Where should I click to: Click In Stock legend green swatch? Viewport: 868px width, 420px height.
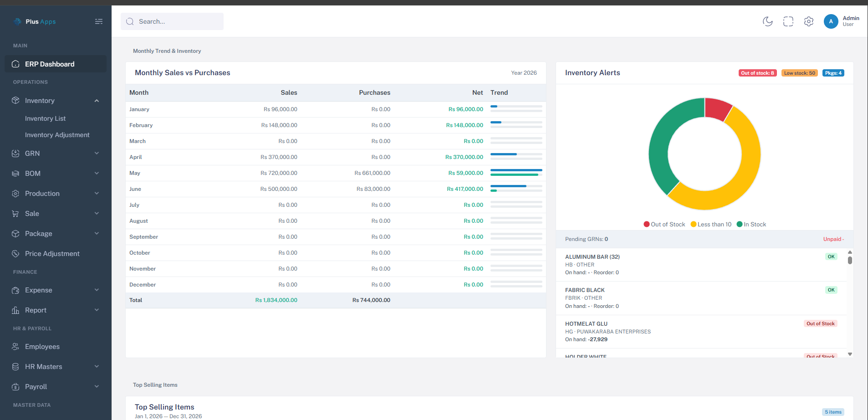pos(740,224)
